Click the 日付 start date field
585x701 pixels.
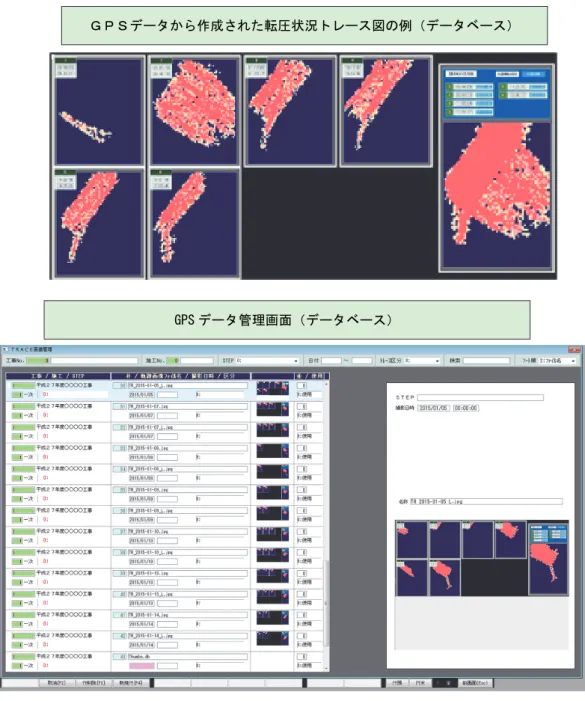(x=331, y=360)
